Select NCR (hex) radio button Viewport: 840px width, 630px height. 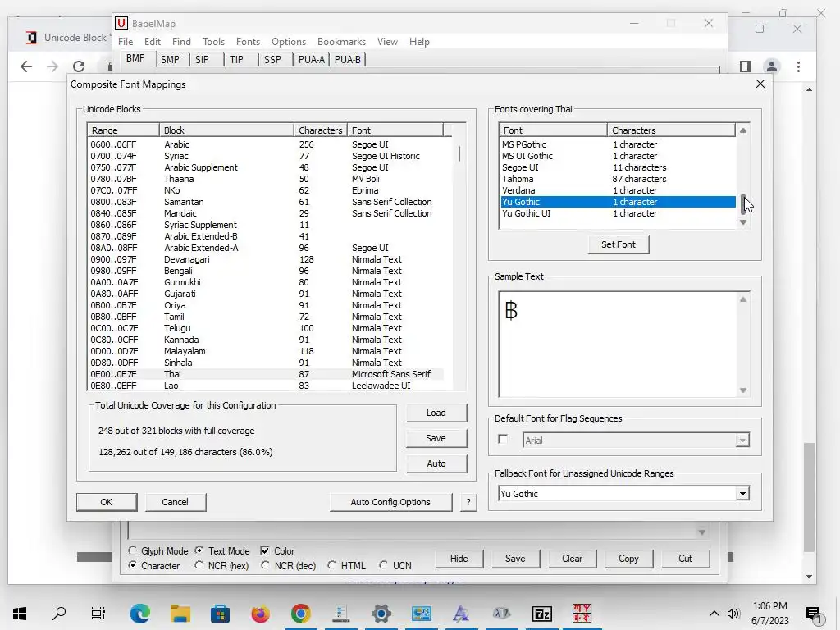pyautogui.click(x=199, y=565)
